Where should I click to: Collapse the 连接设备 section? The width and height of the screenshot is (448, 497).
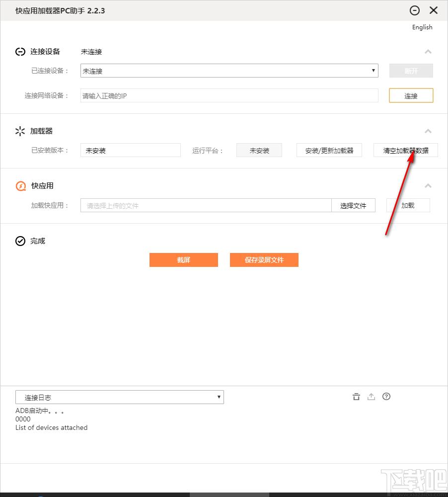428,52
